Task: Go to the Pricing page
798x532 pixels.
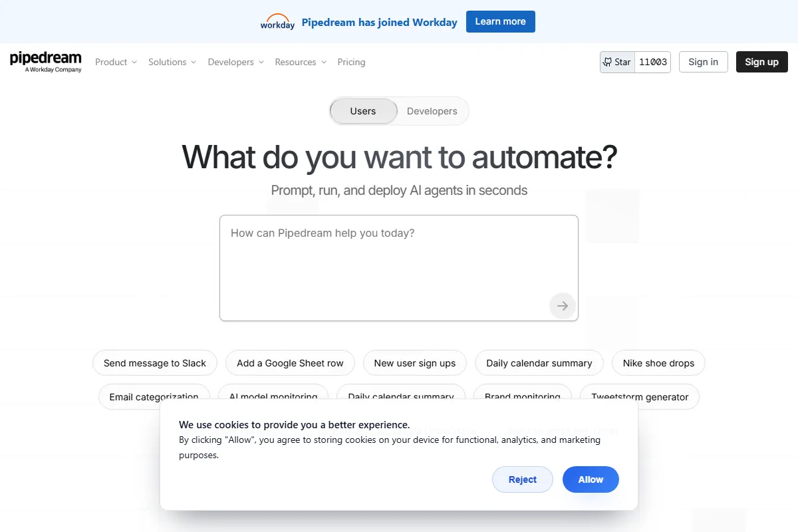Action: [x=351, y=62]
